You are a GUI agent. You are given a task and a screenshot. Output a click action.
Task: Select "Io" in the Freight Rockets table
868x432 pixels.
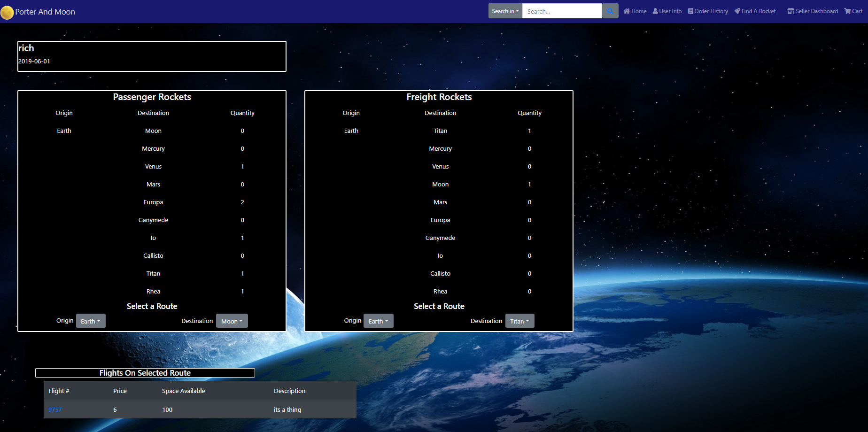(441, 256)
